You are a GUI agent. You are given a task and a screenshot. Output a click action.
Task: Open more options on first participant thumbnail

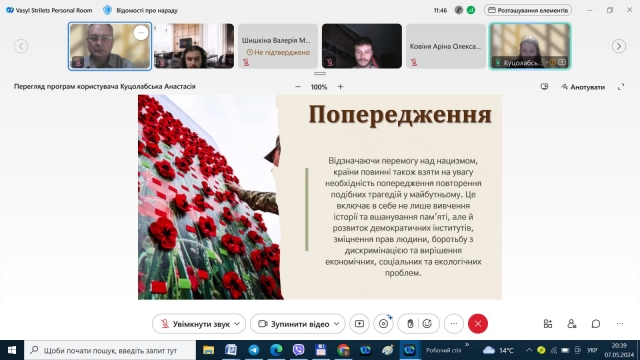click(x=141, y=33)
